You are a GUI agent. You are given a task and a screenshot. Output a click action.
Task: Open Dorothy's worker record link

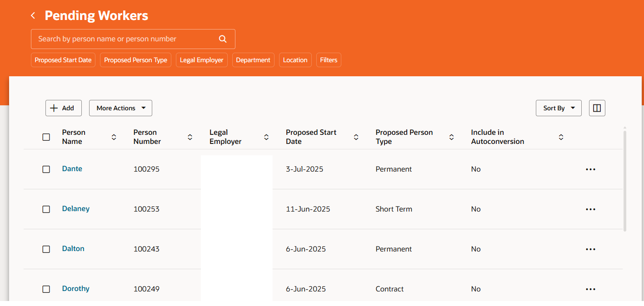(76, 289)
